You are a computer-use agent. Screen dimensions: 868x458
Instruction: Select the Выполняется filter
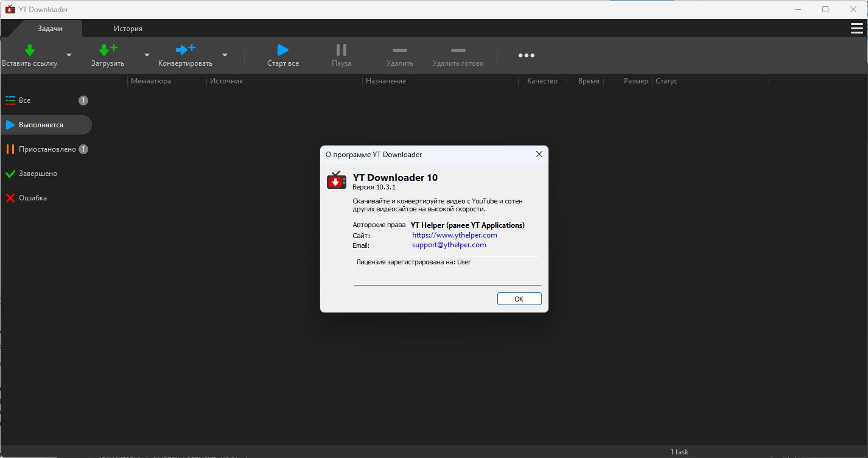[x=46, y=125]
